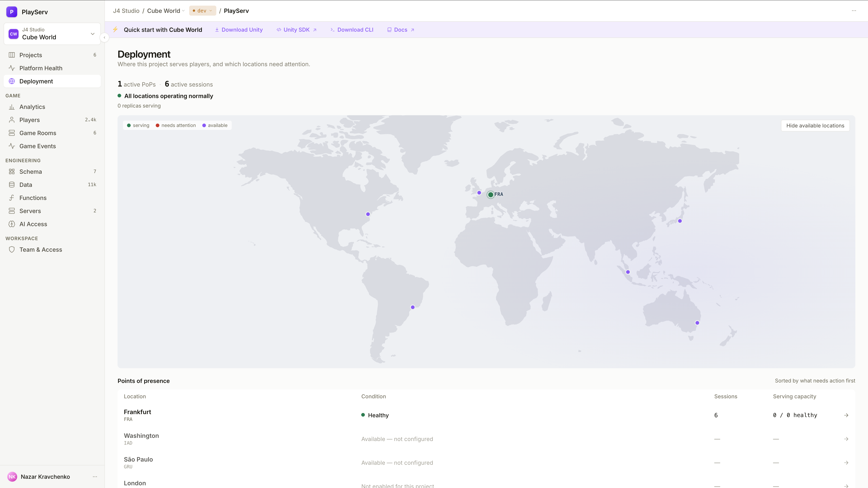
Task: Expand the J4 Studio Cube World switcher
Action: pyautogui.click(x=52, y=34)
